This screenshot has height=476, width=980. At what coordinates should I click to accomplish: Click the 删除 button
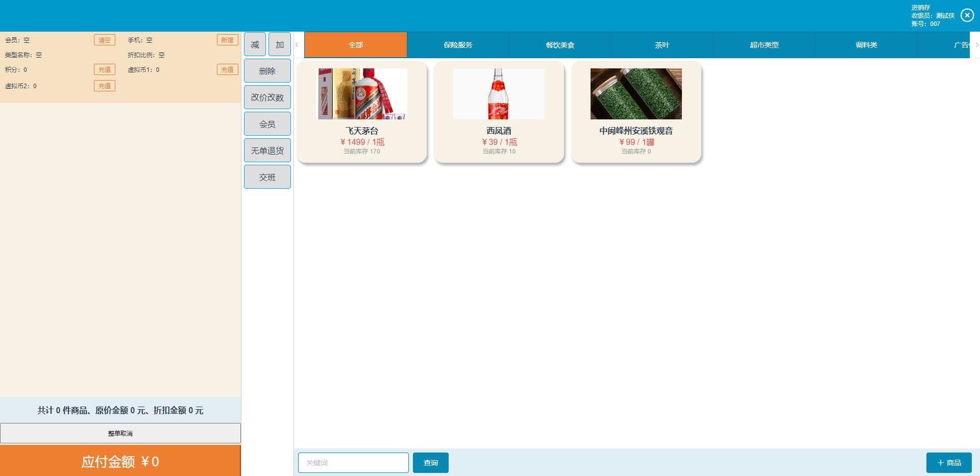(267, 71)
